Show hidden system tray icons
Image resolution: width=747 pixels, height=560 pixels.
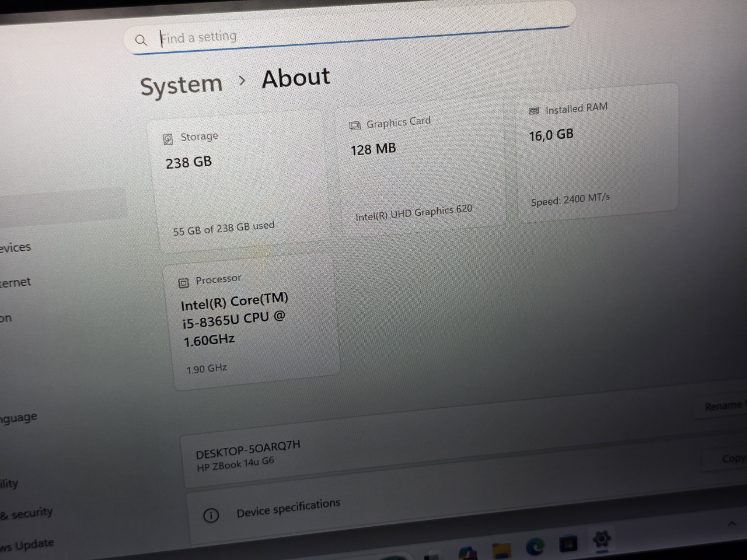pyautogui.click(x=731, y=524)
